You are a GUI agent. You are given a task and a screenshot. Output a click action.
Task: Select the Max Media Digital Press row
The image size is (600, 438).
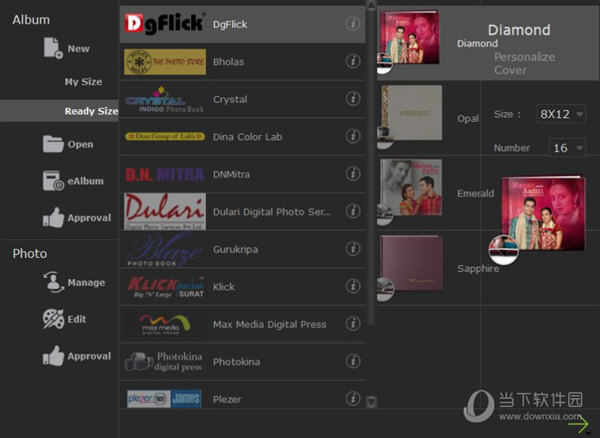click(243, 324)
